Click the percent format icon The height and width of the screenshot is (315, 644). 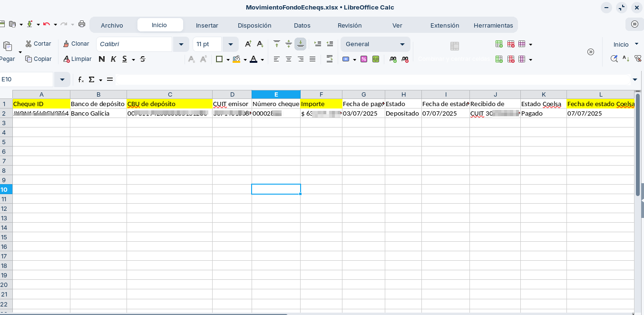(364, 59)
